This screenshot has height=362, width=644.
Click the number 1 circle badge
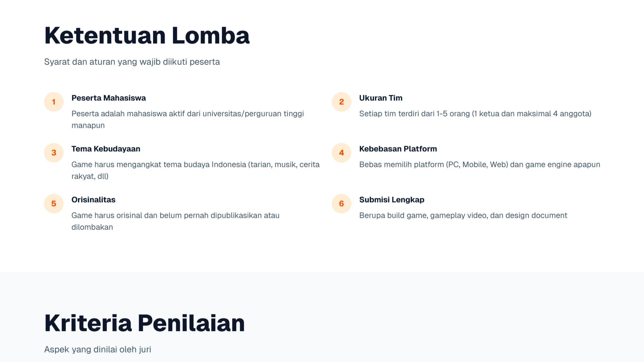pyautogui.click(x=54, y=102)
